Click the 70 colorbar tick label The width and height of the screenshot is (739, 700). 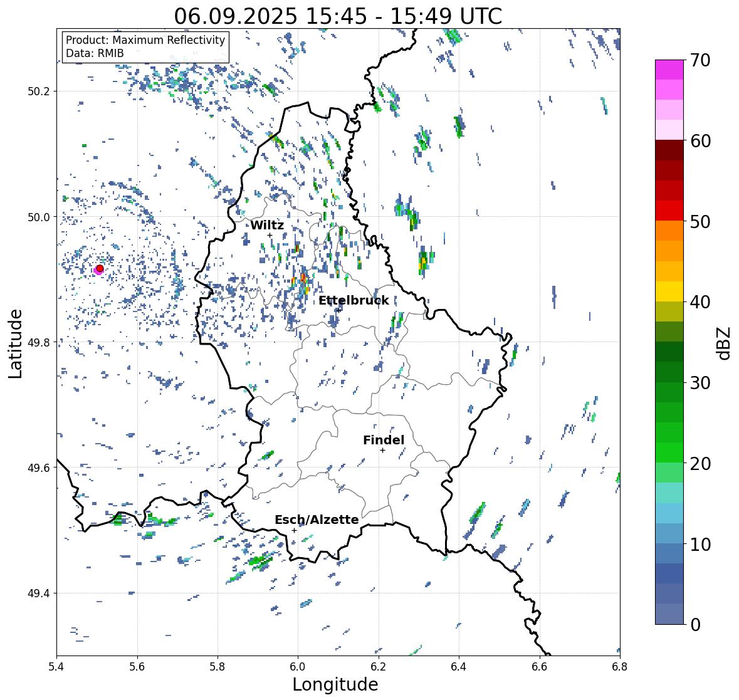pyautogui.click(x=700, y=60)
